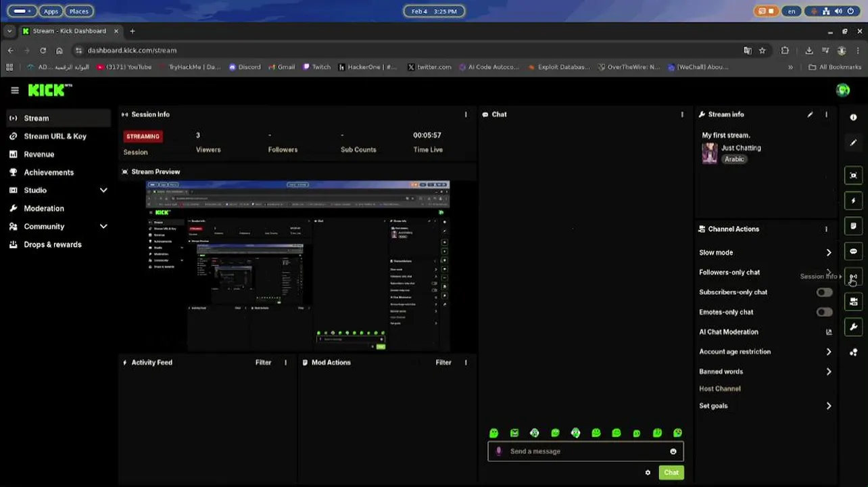Viewport: 868px width, 487px height.
Task: Open the user avatar menu
Action: [x=842, y=90]
